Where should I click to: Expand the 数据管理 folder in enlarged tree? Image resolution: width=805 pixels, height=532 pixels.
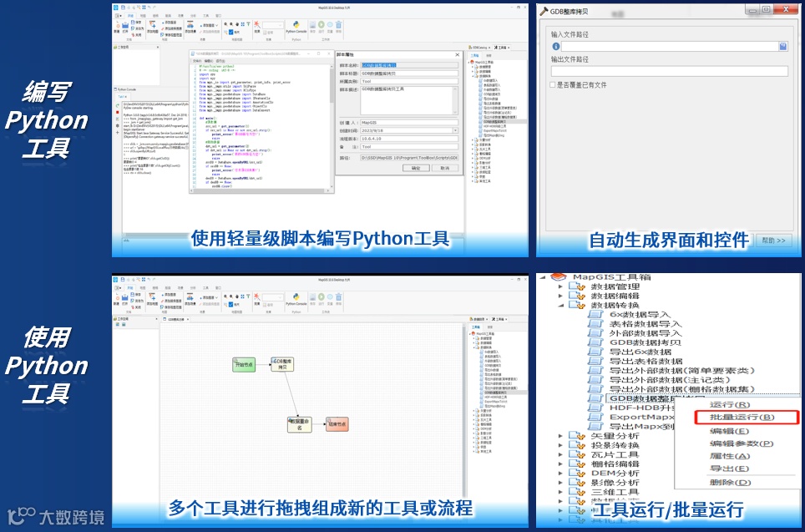click(x=560, y=286)
